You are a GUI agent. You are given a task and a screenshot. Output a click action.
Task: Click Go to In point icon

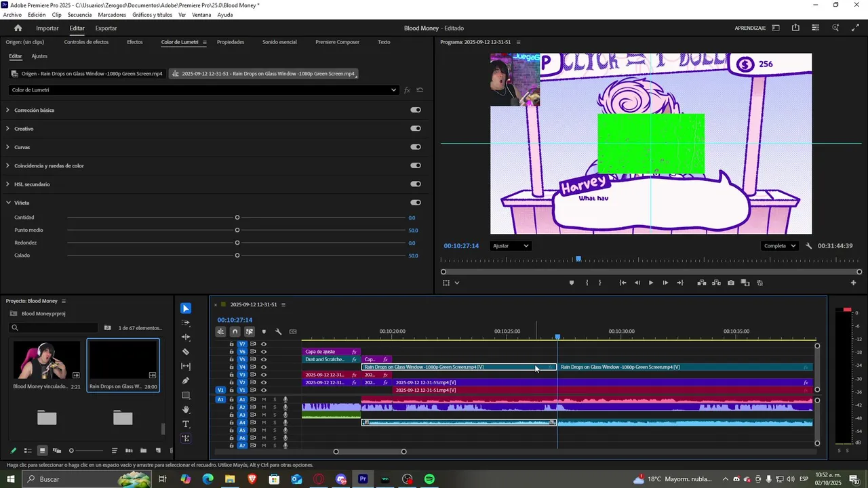[x=623, y=283]
